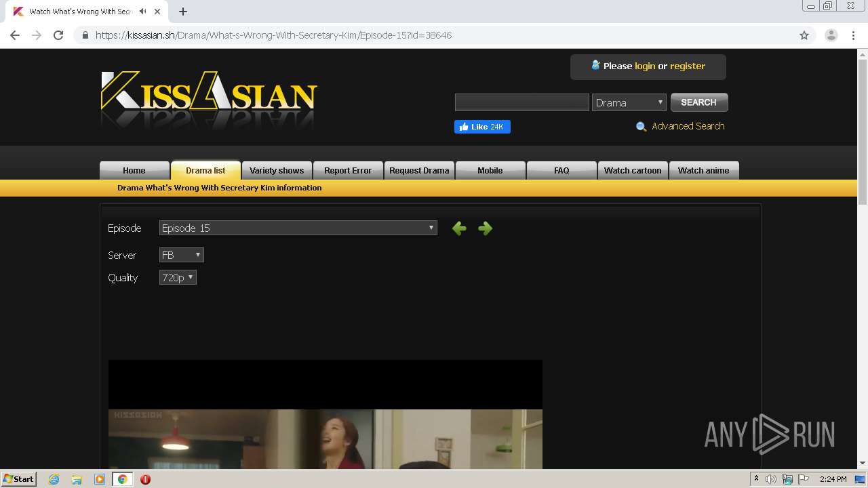Image resolution: width=868 pixels, height=488 pixels.
Task: Open Drama What's Wrong With Secretary Kim information
Action: [220, 188]
